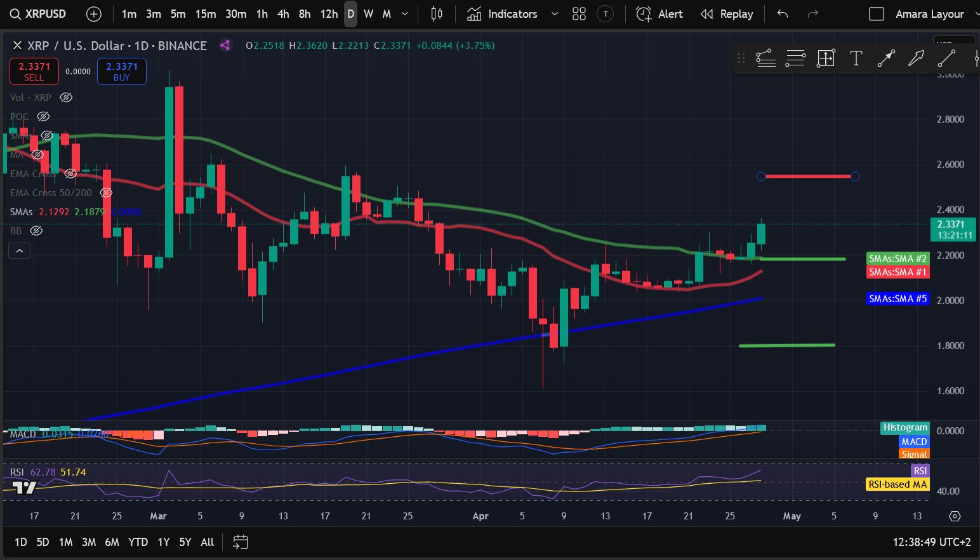Switch chart to 15m timeframe
Viewport: 980px width, 560px height.
205,14
